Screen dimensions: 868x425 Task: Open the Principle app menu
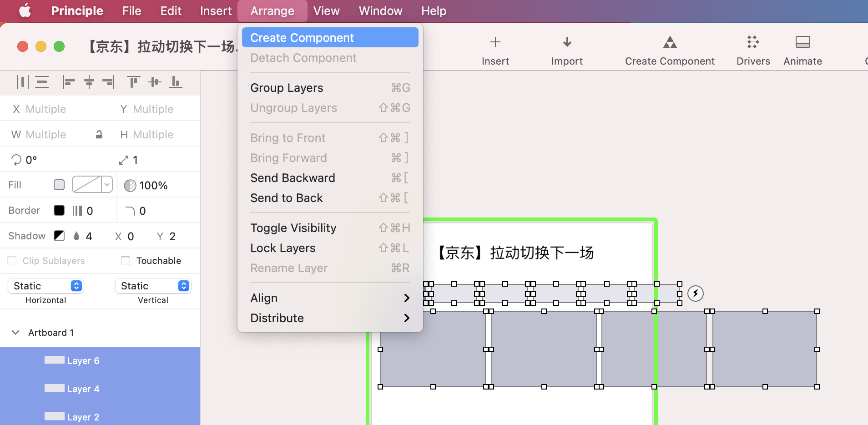tap(77, 11)
